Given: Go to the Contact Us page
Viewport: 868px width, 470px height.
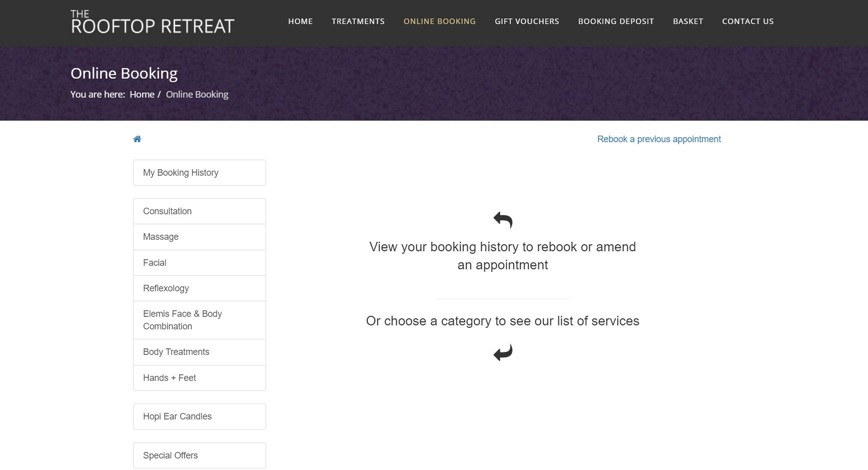Looking at the screenshot, I should point(747,22).
